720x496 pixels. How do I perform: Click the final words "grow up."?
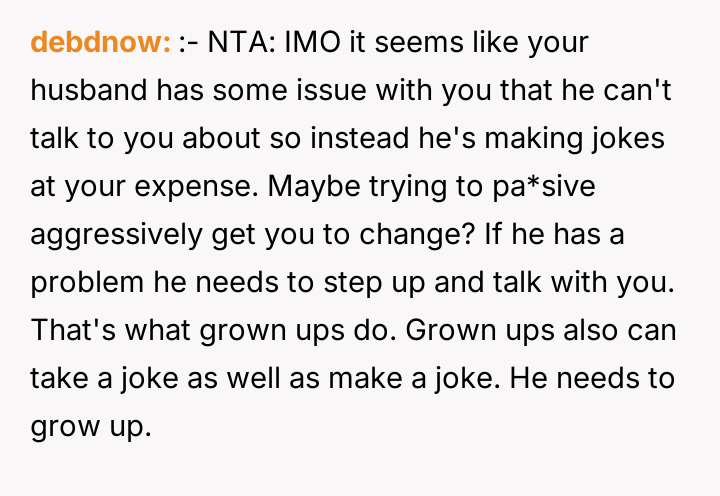point(91,427)
